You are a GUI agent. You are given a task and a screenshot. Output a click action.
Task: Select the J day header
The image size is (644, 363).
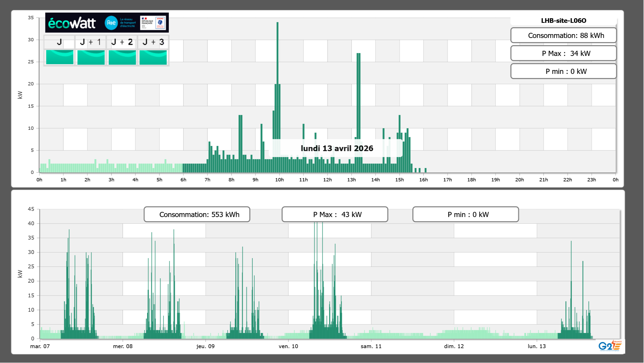click(60, 42)
